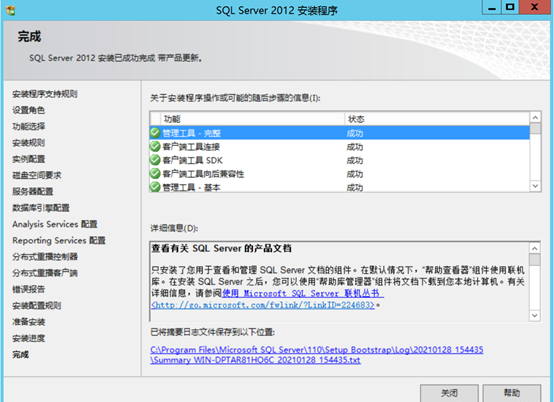The image size is (554, 402).
Task: Click the 功能 column header
Action: pyautogui.click(x=253, y=119)
